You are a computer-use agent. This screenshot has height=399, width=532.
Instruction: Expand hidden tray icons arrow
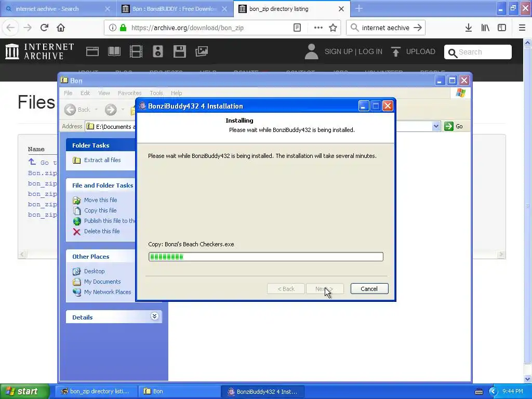[x=493, y=392]
